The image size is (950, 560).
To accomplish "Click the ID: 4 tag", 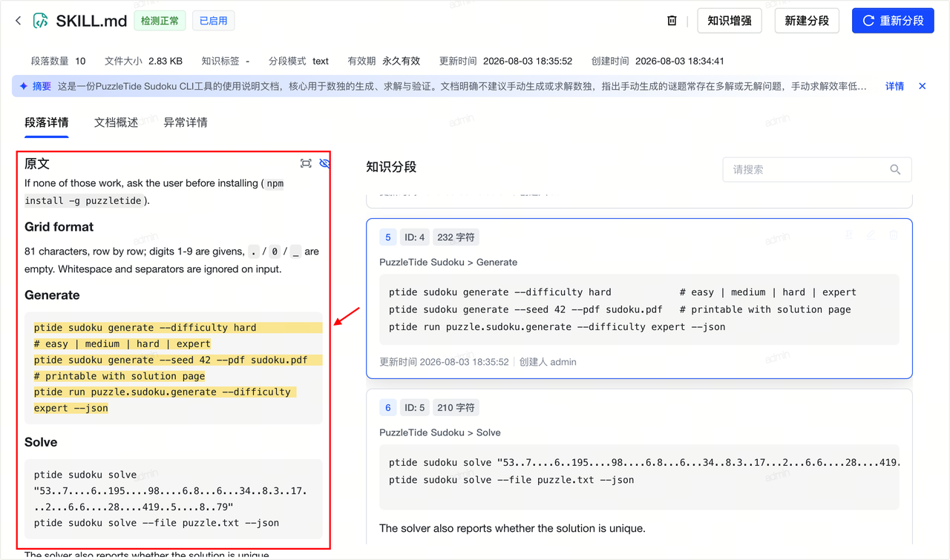I will [x=414, y=237].
